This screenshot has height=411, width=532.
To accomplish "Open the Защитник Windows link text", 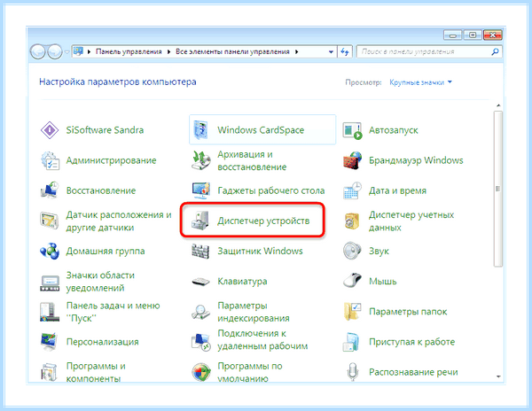I will (260, 251).
